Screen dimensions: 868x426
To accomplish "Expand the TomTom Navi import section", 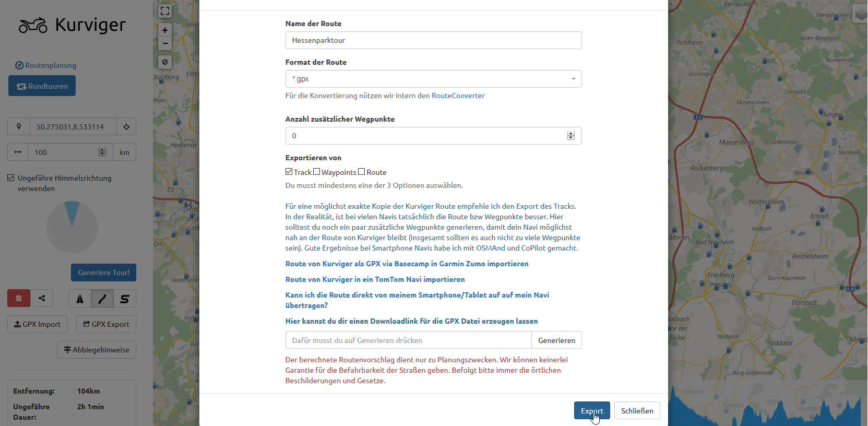I will pos(375,279).
